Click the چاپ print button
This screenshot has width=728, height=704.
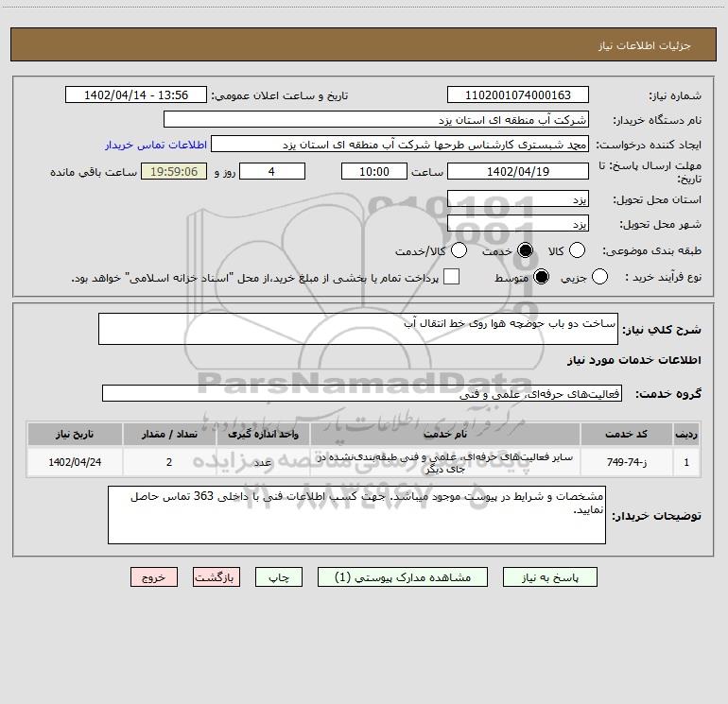(279, 577)
